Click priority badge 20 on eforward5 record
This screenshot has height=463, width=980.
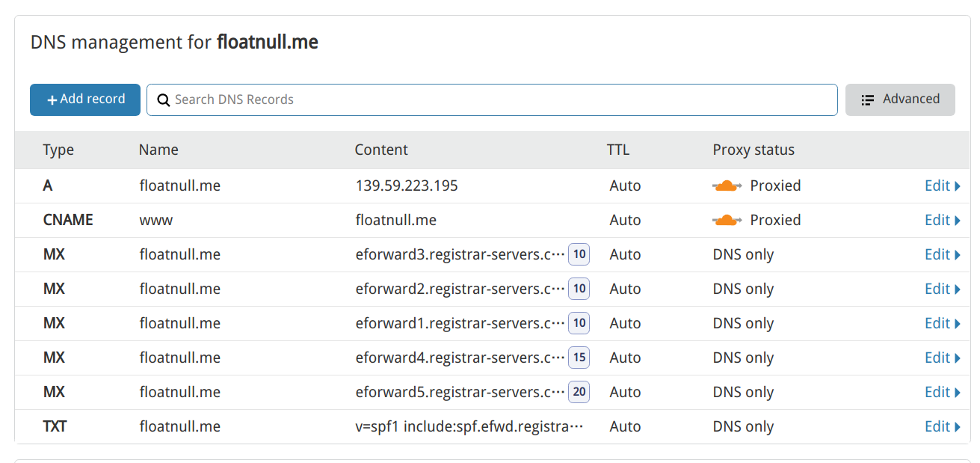(579, 392)
